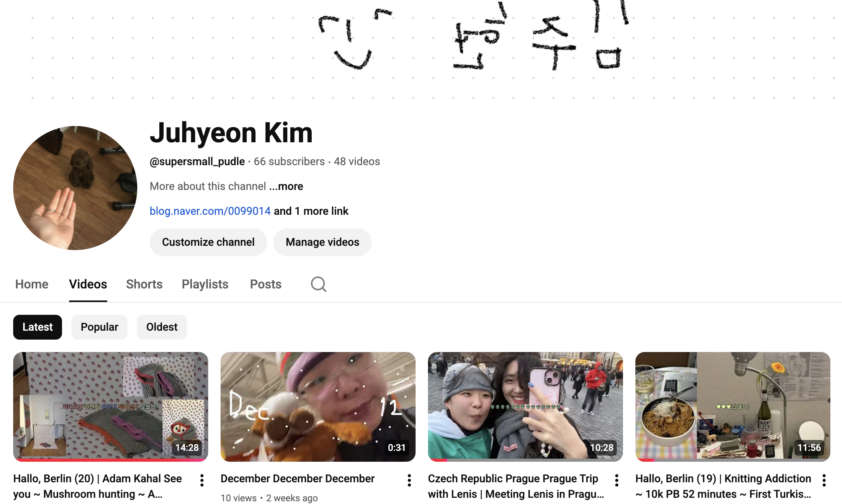Open the channel search magnifier icon

(318, 284)
